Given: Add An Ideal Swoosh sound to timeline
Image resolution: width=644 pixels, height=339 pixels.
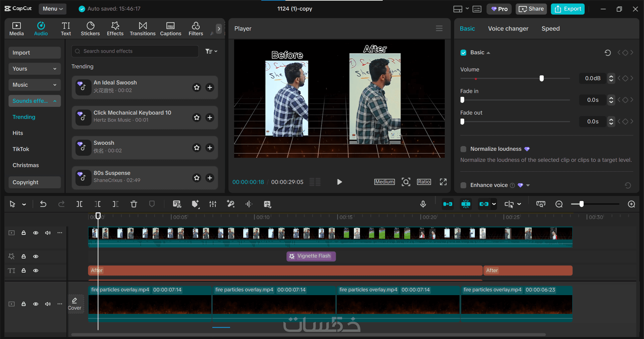Looking at the screenshot, I should pyautogui.click(x=210, y=87).
